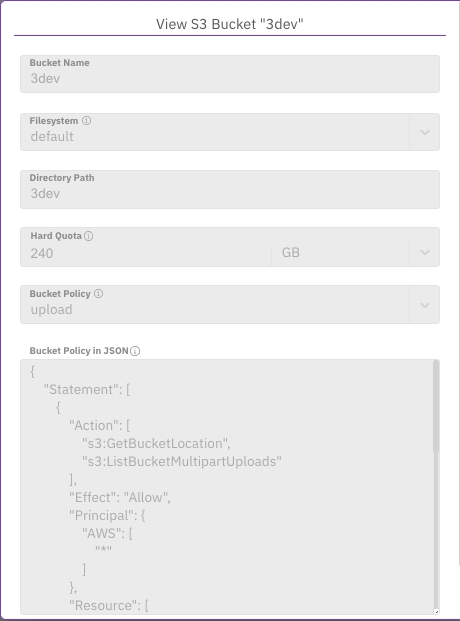460x621 pixels.
Task: Click the JSON textarea resize grip icon
Action: click(436, 611)
